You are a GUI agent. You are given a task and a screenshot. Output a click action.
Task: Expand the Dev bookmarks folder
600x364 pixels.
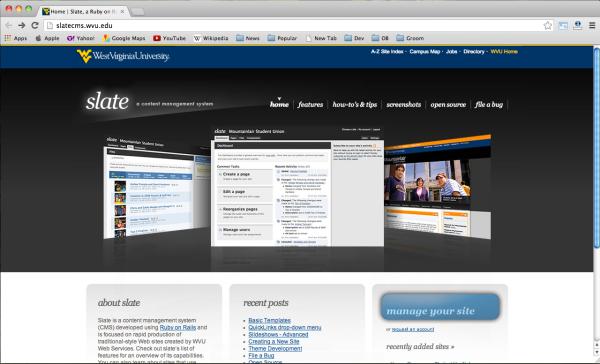tap(354, 38)
